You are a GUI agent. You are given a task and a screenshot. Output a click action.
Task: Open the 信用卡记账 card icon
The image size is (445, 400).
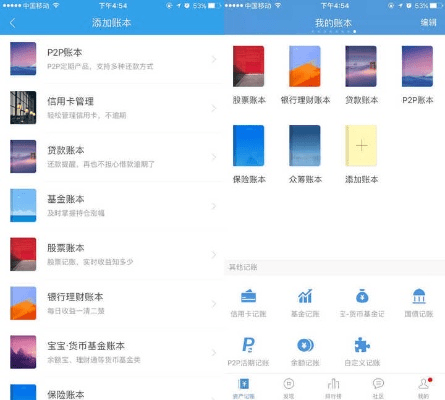point(249,296)
